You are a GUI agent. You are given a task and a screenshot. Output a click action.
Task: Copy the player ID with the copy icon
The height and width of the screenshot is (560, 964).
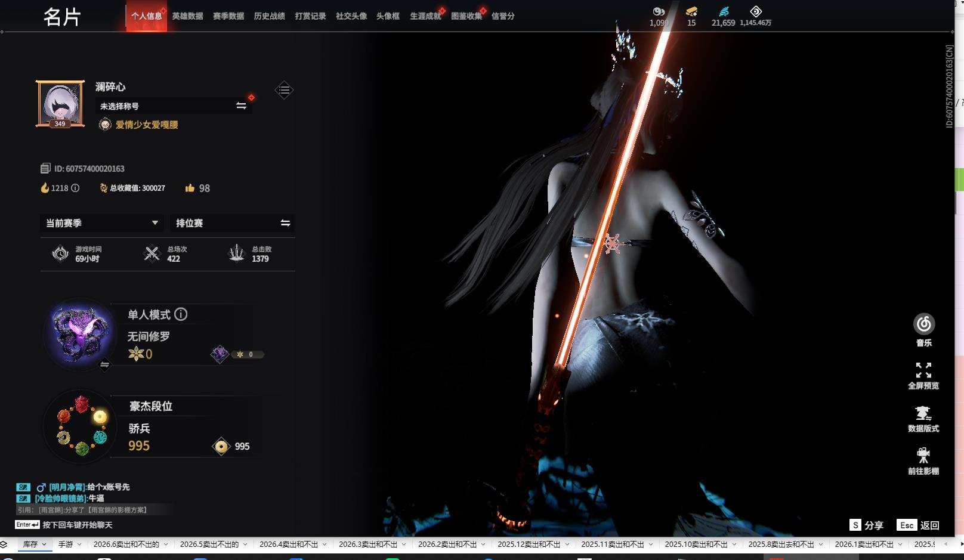click(45, 168)
